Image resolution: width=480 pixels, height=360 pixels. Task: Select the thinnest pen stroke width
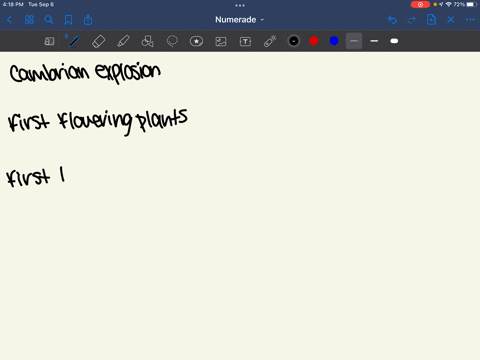click(354, 41)
